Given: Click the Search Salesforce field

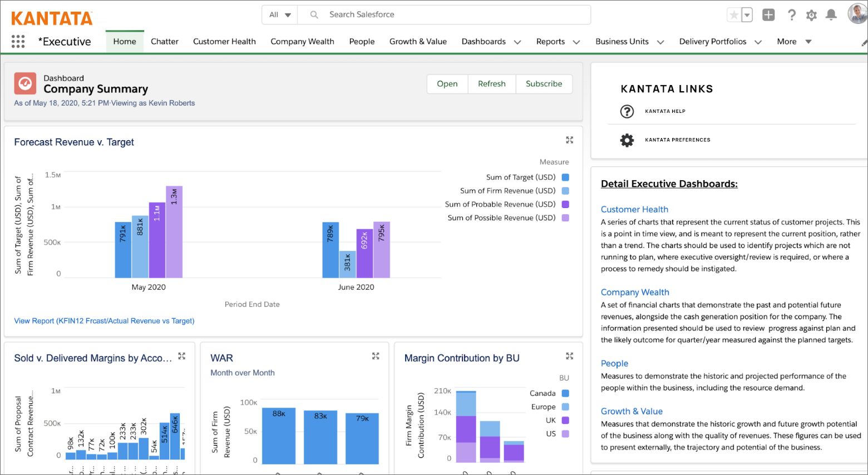Looking at the screenshot, I should click(444, 15).
